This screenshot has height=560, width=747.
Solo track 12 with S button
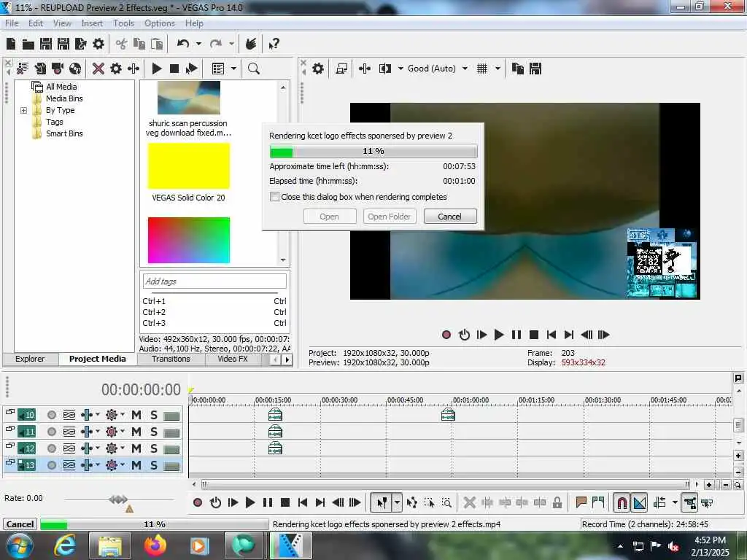coord(153,448)
